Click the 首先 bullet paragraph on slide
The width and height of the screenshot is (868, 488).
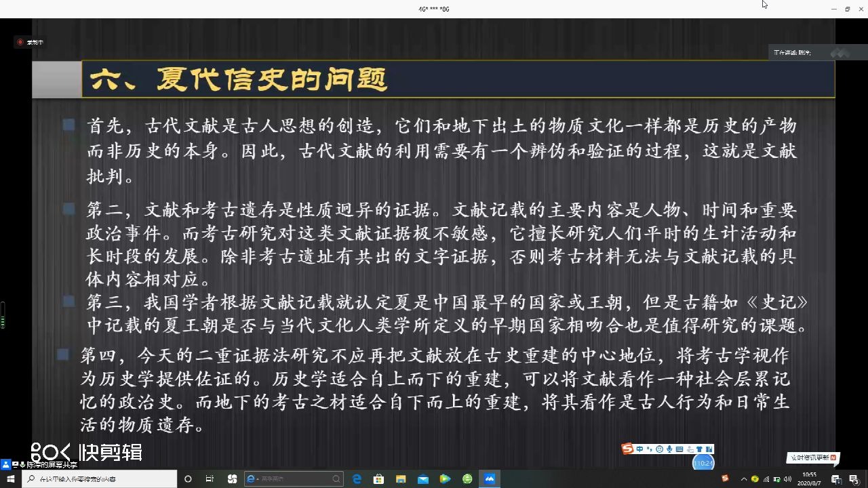441,151
